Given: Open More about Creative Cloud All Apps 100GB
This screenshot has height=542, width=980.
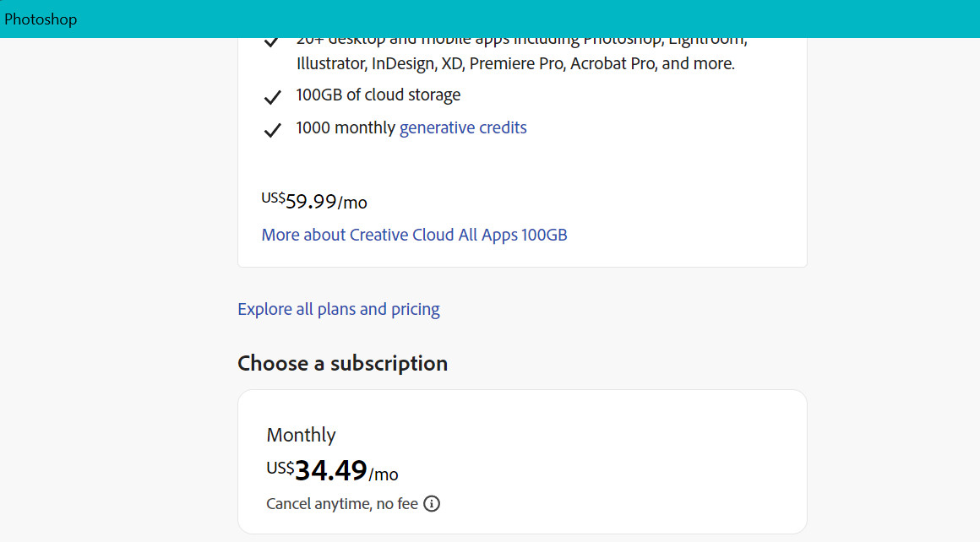Looking at the screenshot, I should [414, 235].
